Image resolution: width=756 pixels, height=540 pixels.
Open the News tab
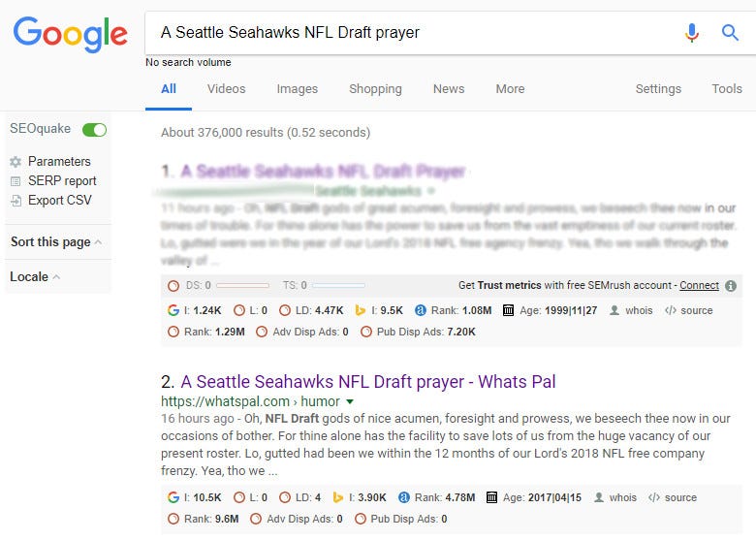coord(449,89)
